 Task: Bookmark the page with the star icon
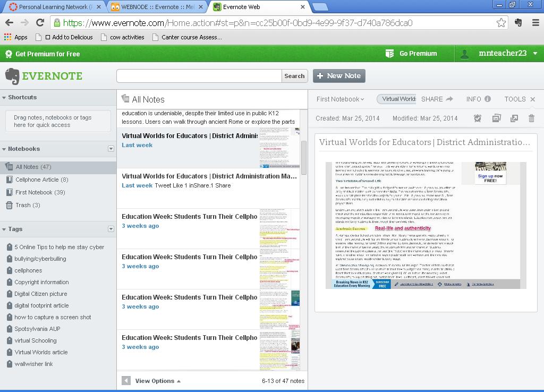click(501, 23)
